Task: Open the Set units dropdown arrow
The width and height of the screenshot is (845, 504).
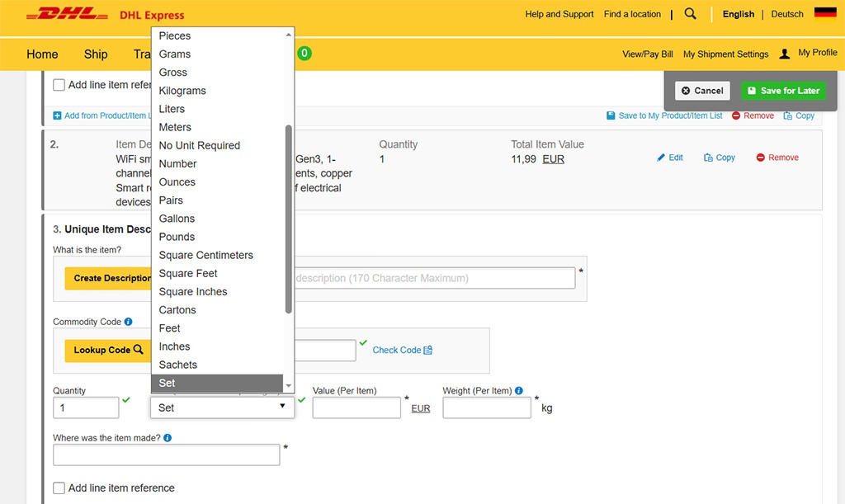Action: coord(282,406)
